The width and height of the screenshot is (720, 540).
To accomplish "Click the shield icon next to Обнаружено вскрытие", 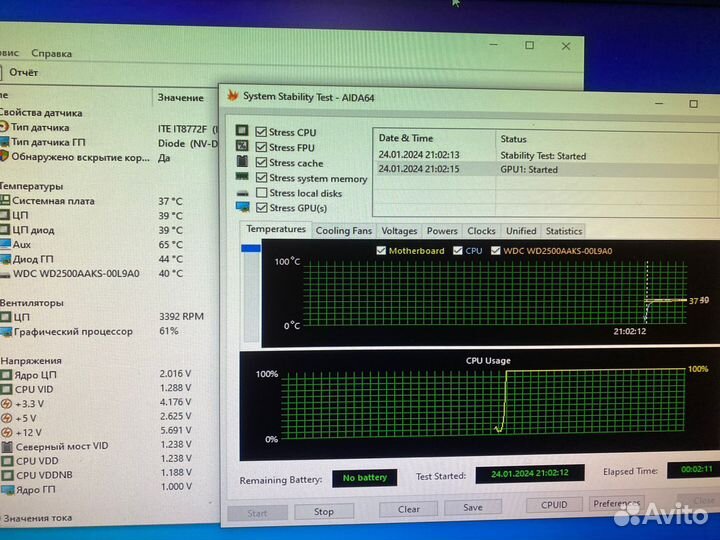I will pyautogui.click(x=4, y=156).
